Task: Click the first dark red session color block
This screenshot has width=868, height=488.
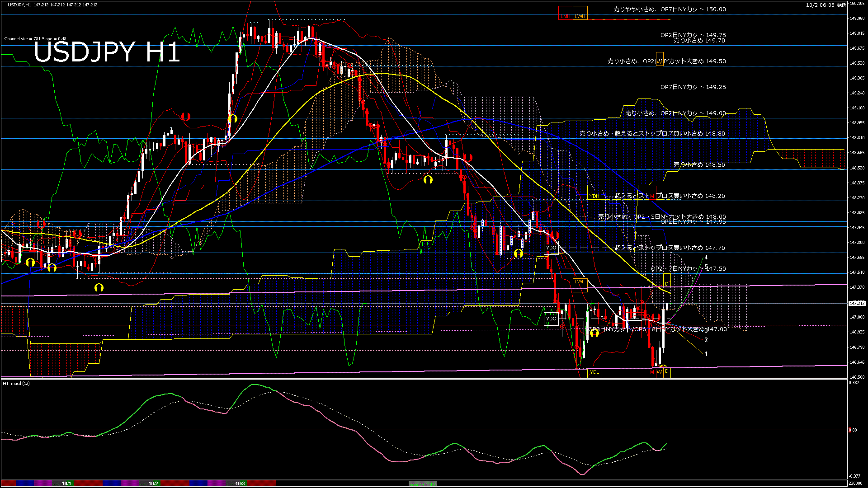Action: click(8, 483)
